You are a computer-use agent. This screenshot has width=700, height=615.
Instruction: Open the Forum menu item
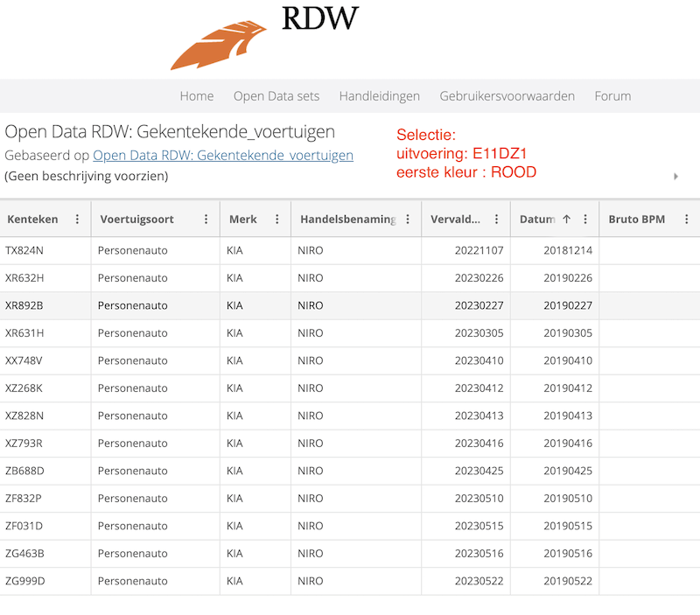(612, 96)
